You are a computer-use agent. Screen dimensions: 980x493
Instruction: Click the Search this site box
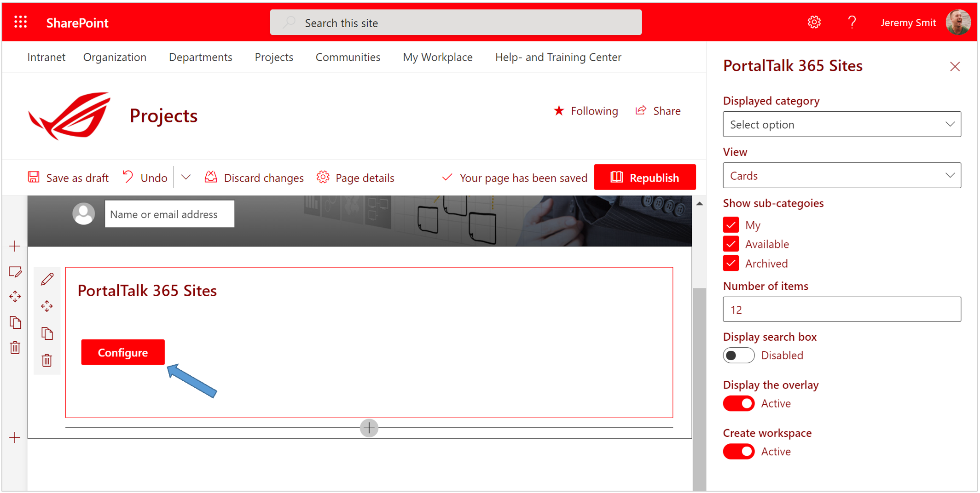pyautogui.click(x=456, y=23)
